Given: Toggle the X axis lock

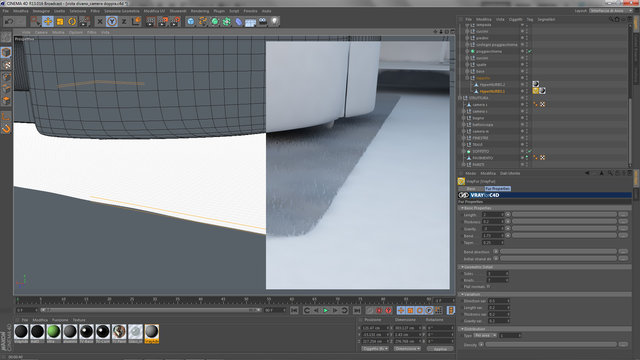Looking at the screenshot, I should click(x=100, y=21).
